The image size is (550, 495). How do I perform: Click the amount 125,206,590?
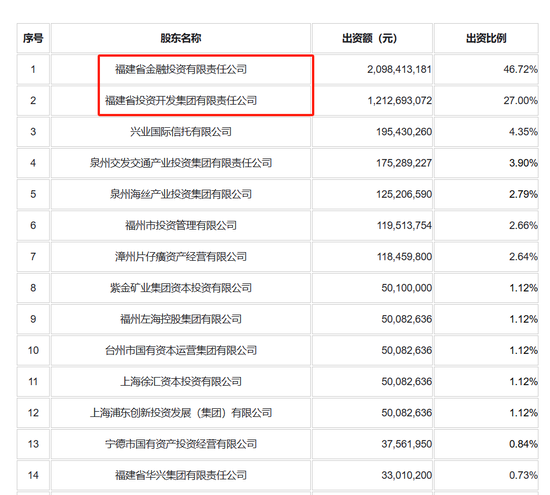404,194
